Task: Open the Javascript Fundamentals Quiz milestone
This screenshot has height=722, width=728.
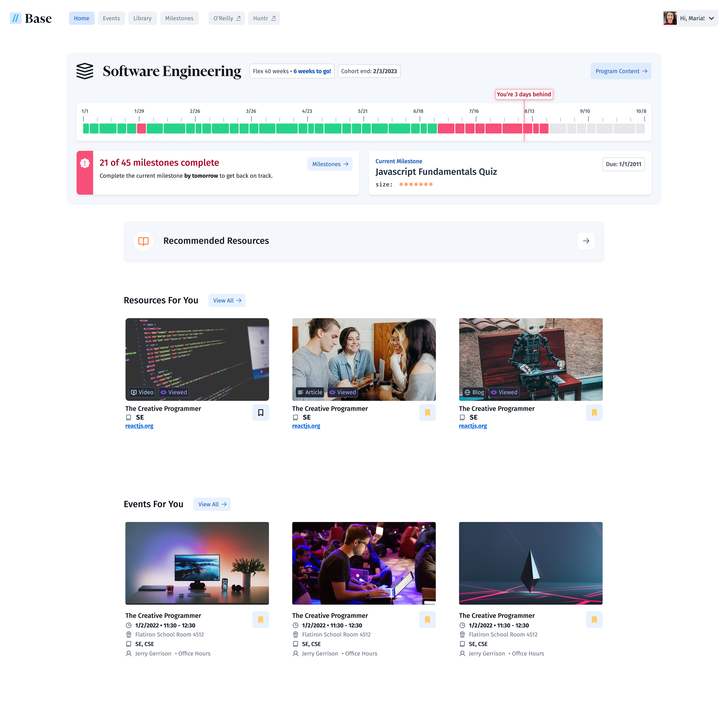Action: point(436,171)
